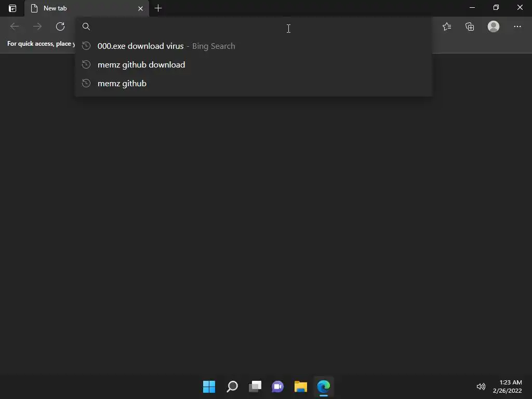Open File Explorer from taskbar
532x399 pixels.
301,387
